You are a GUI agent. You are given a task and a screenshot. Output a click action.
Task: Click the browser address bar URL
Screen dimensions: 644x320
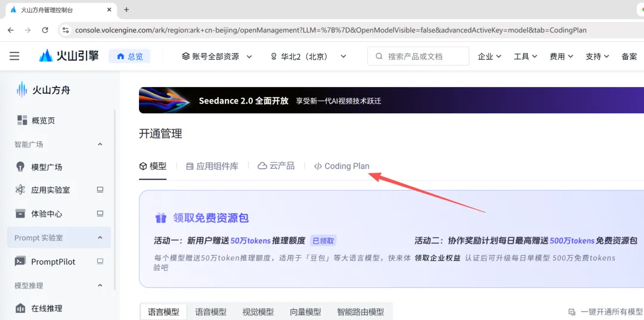tap(330, 30)
